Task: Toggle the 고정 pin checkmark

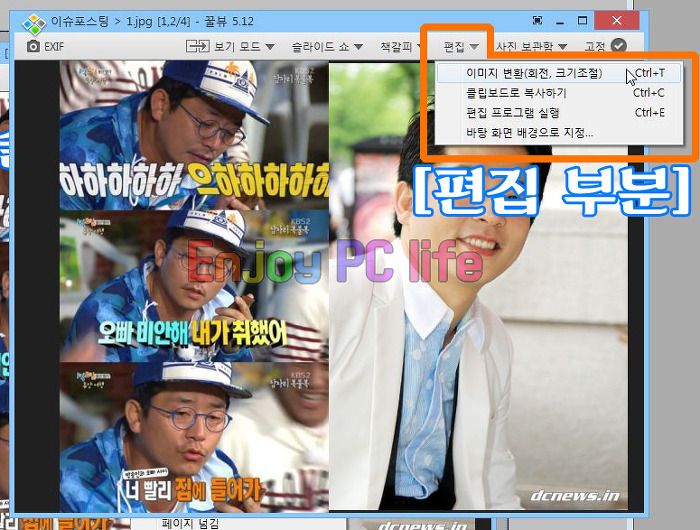Action: [619, 46]
